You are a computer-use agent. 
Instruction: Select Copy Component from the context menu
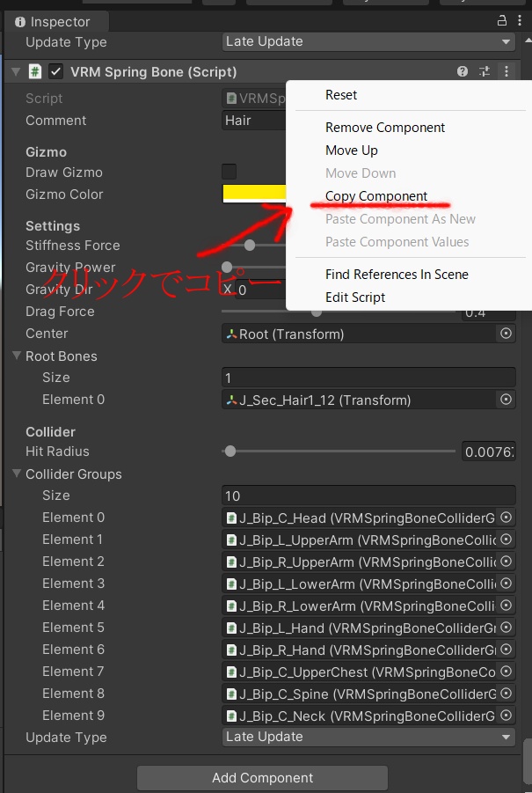pos(376,196)
